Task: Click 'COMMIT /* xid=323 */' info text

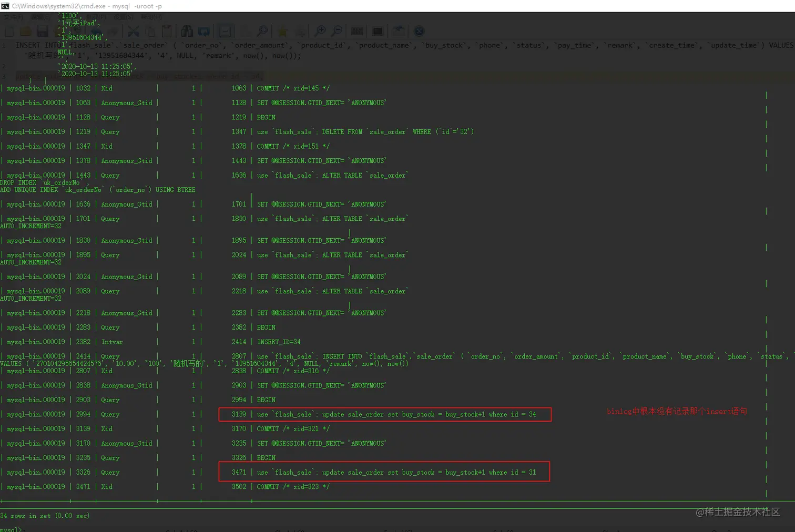Action: pos(293,487)
